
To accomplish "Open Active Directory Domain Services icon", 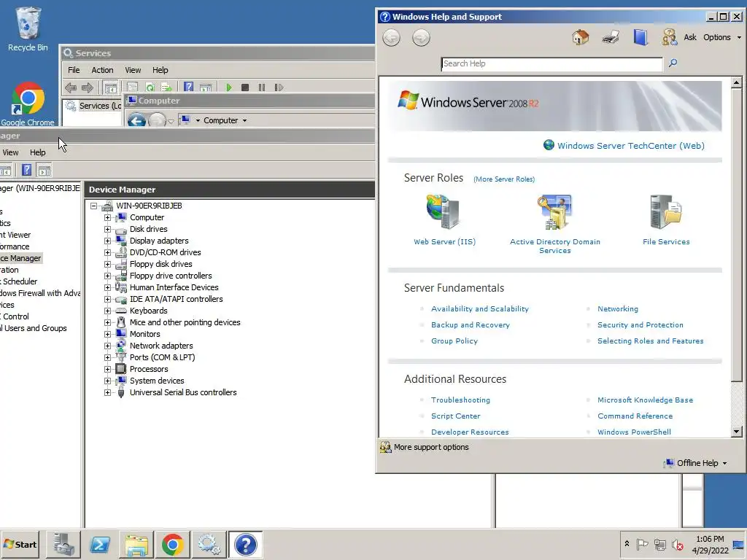I will pos(554,212).
